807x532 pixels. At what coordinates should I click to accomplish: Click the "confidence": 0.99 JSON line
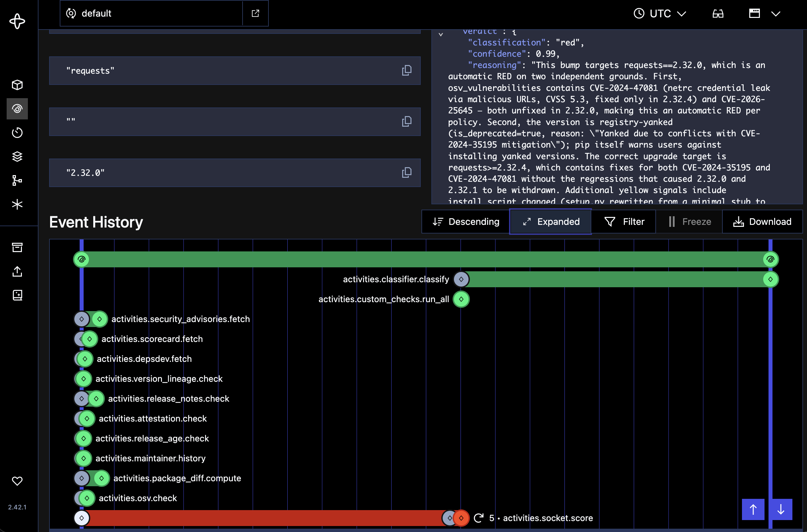pos(513,54)
